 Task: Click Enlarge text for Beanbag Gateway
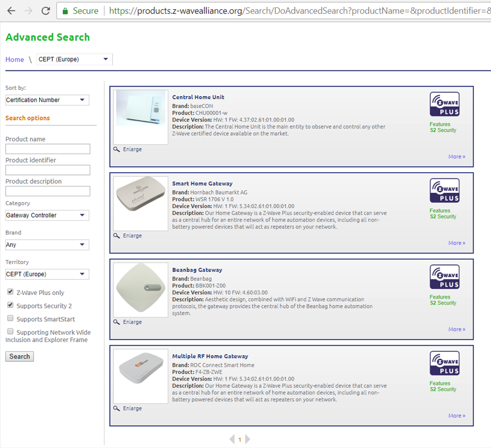coord(133,322)
